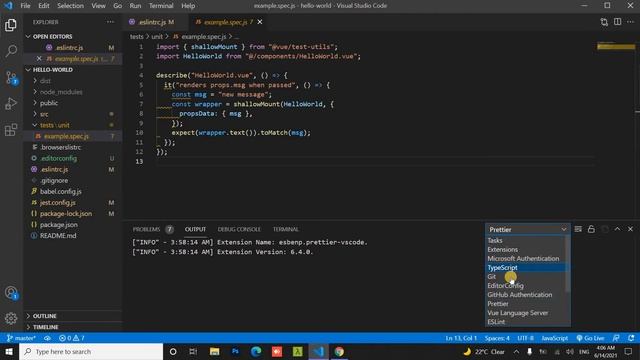Open the Search view in activity bar
The image size is (640, 360).
(x=11, y=51)
